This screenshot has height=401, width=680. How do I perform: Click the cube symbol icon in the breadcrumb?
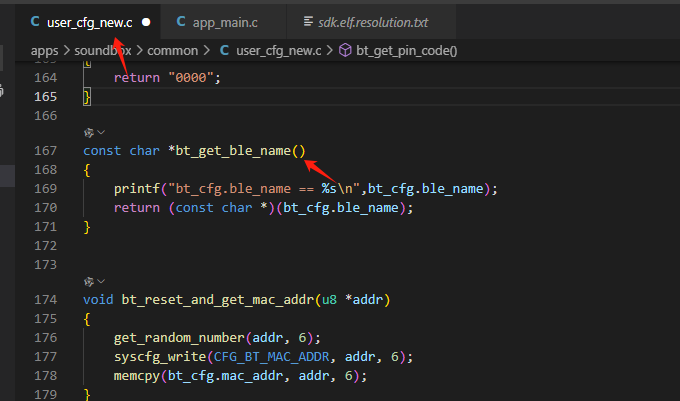pos(345,50)
